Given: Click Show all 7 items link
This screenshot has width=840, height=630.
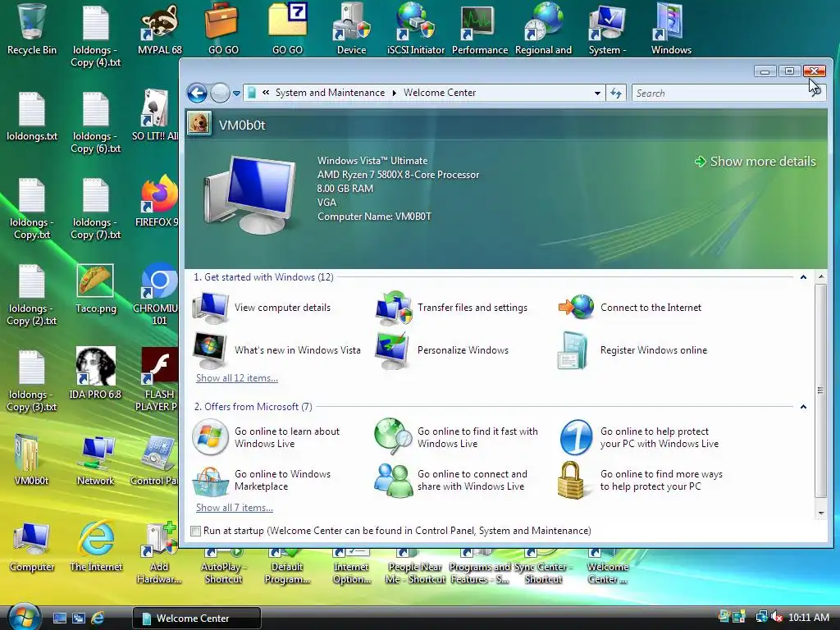Looking at the screenshot, I should click(234, 508).
